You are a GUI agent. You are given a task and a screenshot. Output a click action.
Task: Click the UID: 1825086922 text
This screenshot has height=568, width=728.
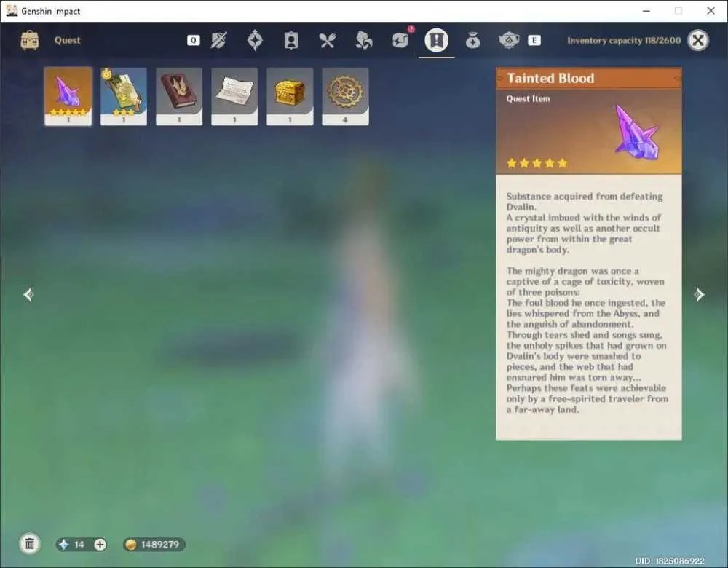click(x=670, y=561)
